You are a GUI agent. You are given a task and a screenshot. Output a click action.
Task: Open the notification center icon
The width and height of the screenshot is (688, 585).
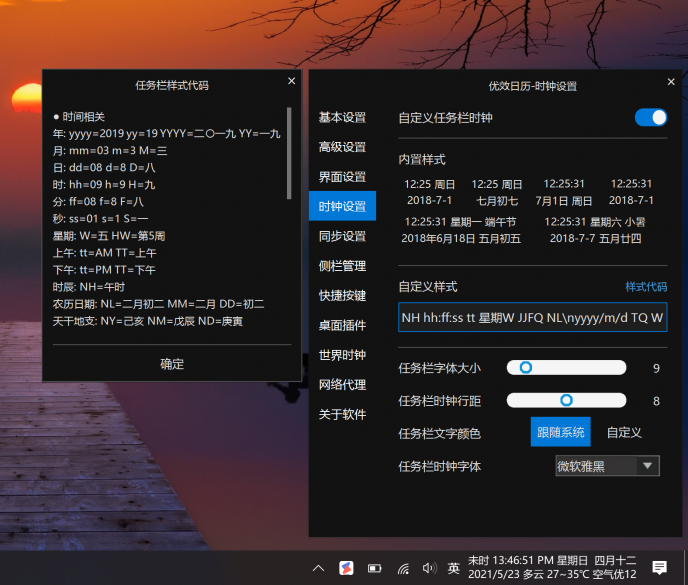coord(659,568)
